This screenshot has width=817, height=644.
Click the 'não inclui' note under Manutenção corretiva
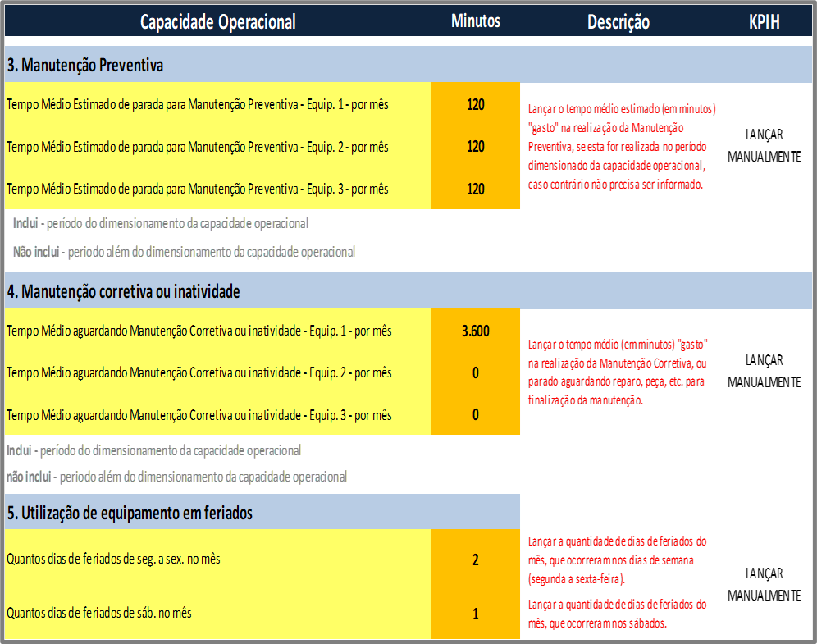coord(176,477)
